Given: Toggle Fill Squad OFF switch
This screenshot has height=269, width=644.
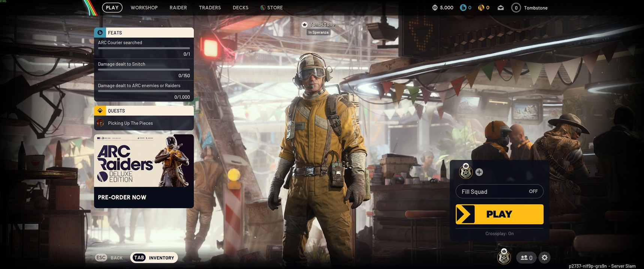Looking at the screenshot, I should [499, 192].
